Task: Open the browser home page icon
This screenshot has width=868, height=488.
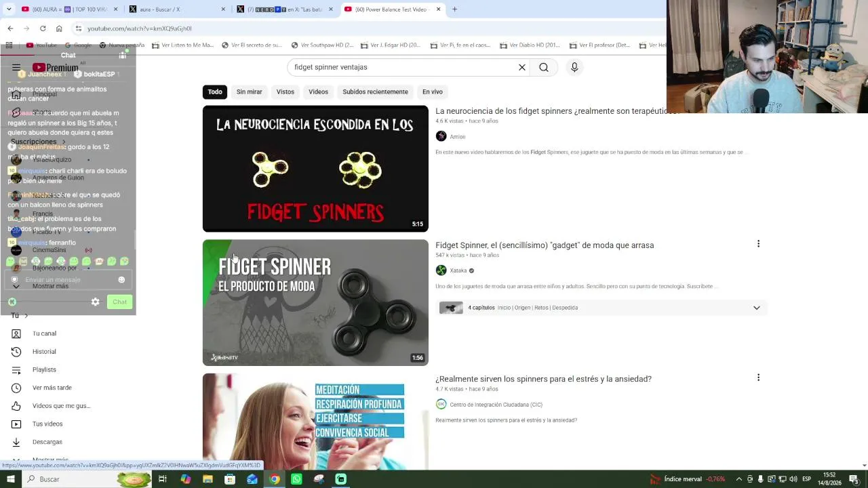Action: click(59, 28)
